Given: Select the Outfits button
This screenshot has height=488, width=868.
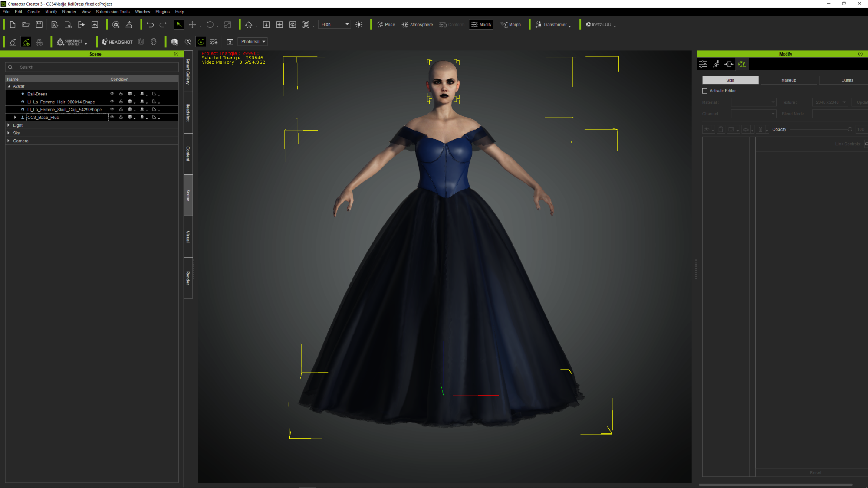Looking at the screenshot, I should 844,80.
